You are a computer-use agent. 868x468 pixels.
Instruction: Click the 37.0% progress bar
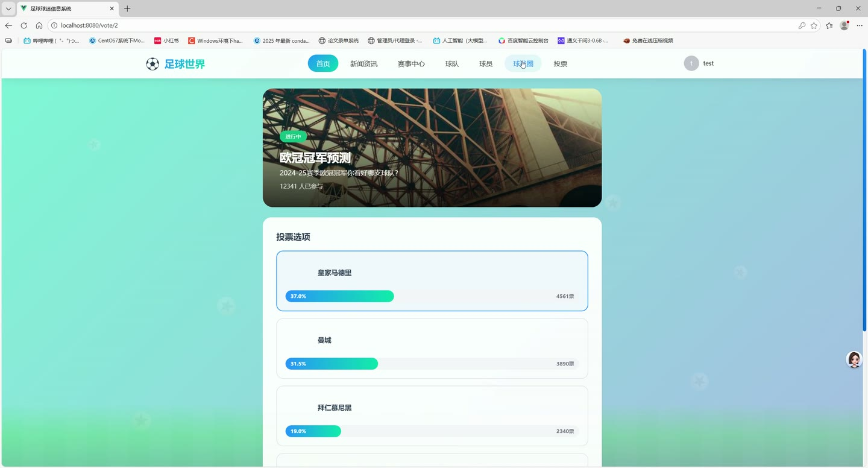(x=340, y=296)
